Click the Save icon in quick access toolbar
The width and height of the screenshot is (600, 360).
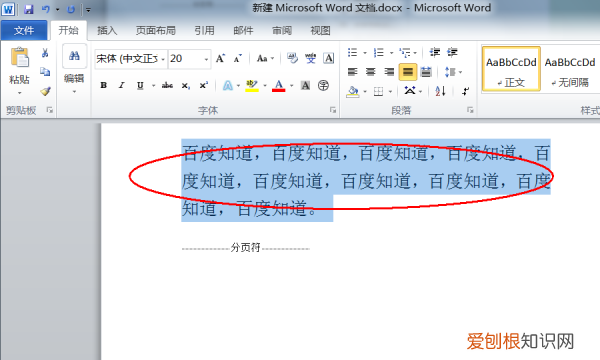point(28,9)
